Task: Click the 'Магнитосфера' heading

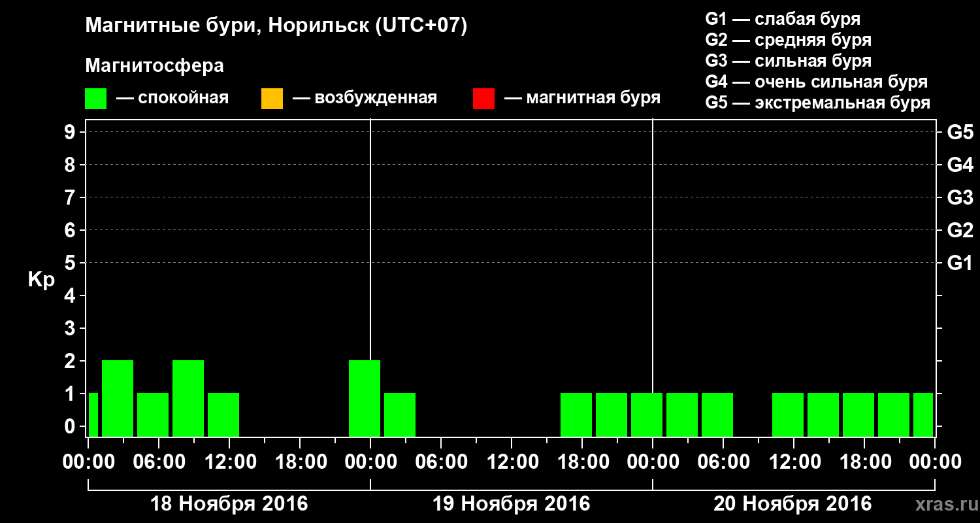Action: [154, 66]
